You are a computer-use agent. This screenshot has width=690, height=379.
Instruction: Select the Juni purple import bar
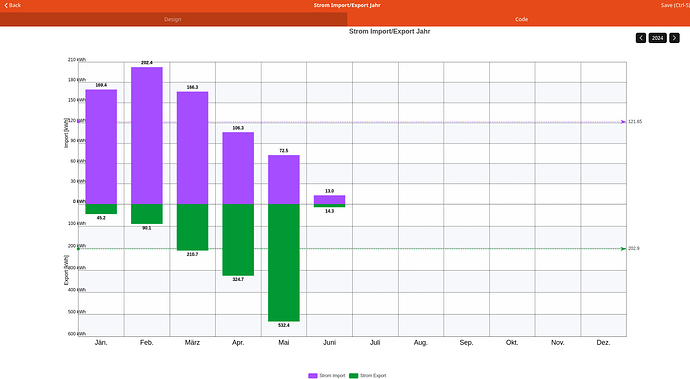point(330,200)
